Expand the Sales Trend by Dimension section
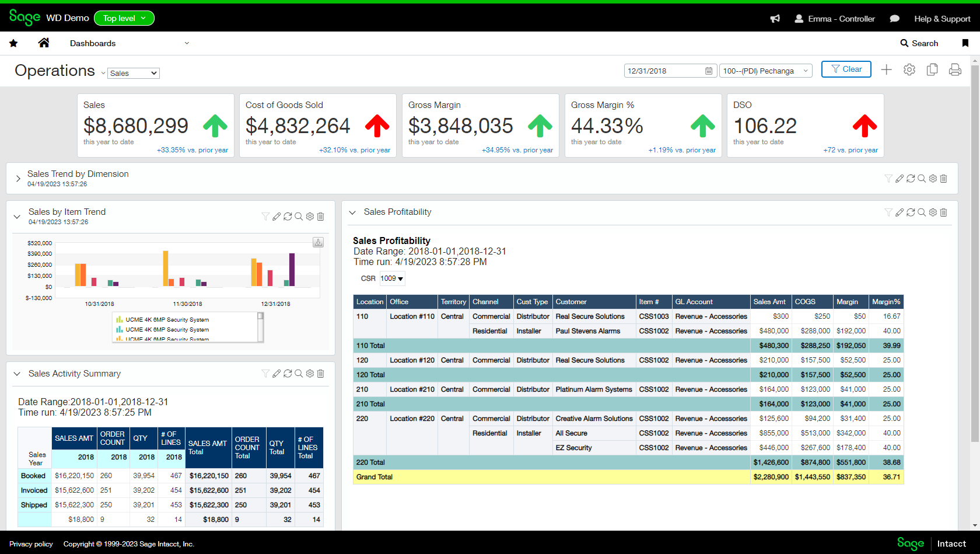This screenshot has height=554, width=980. (18, 179)
